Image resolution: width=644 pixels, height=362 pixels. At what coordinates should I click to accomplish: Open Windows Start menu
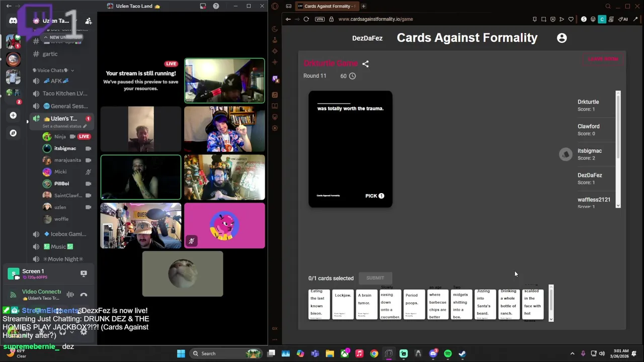pos(181,353)
